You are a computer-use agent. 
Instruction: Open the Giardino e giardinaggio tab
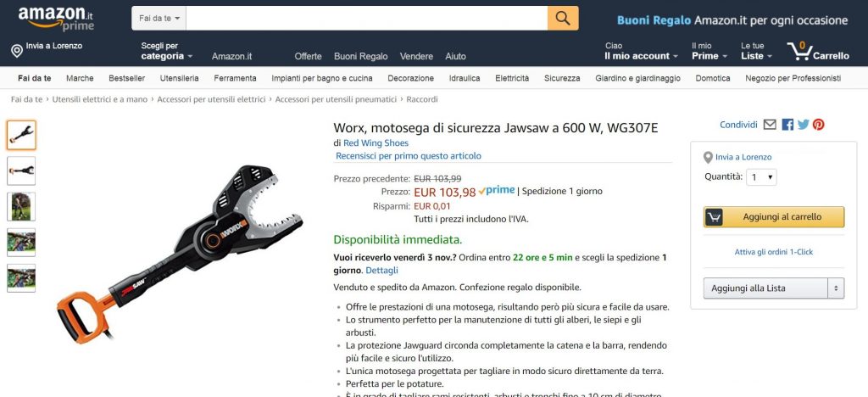pyautogui.click(x=637, y=78)
